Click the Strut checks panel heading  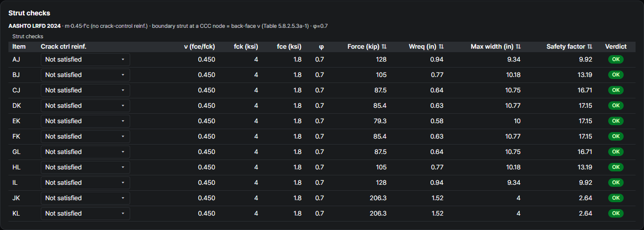pos(29,13)
